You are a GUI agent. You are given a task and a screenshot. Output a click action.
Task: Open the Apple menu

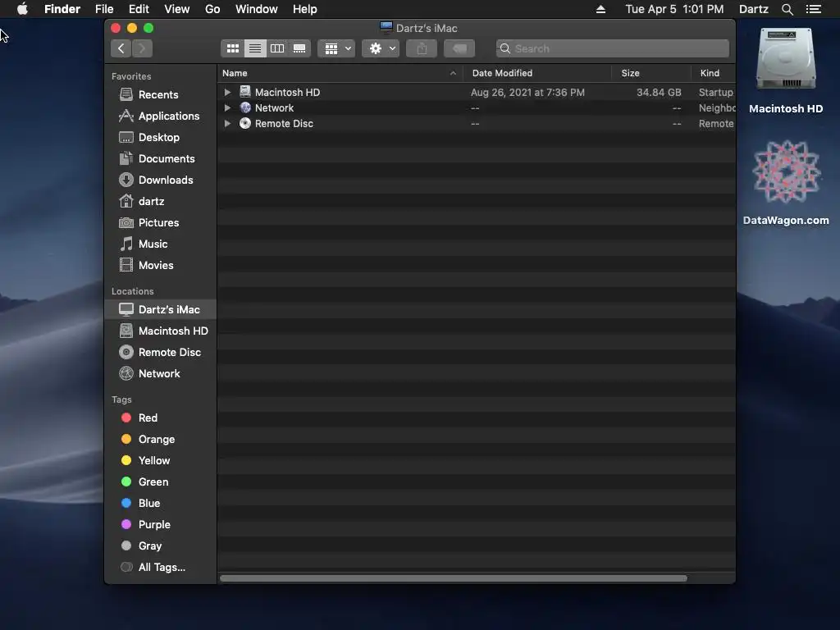[22, 9]
